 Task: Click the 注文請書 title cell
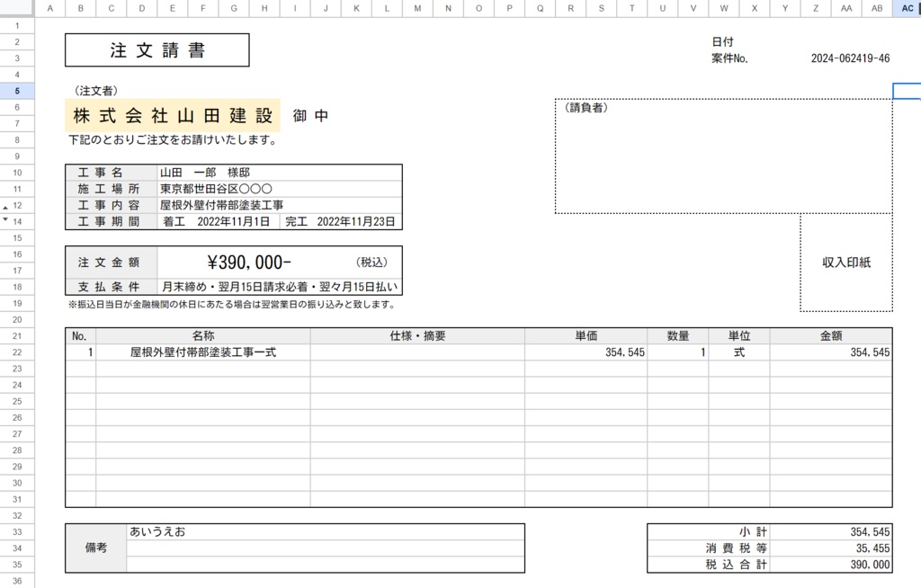coord(156,49)
